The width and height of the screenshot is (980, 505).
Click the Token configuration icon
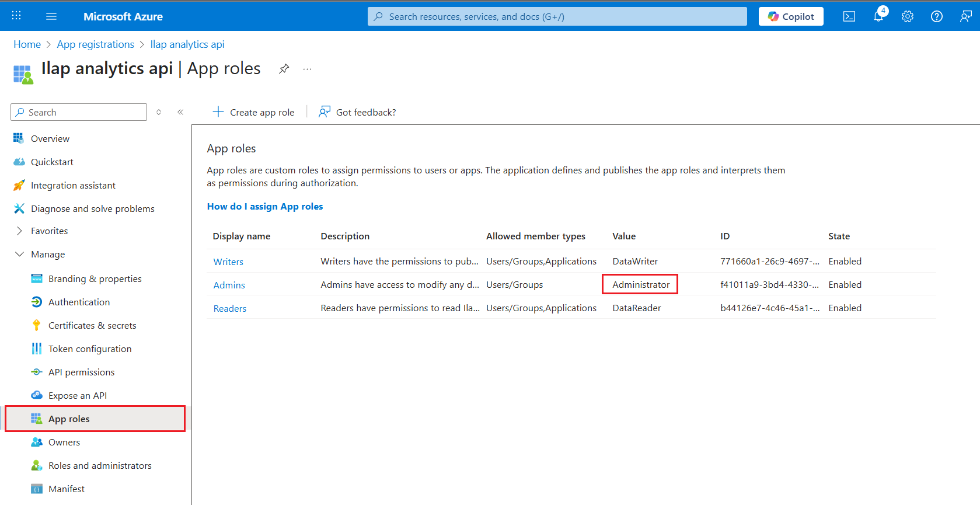pos(37,349)
